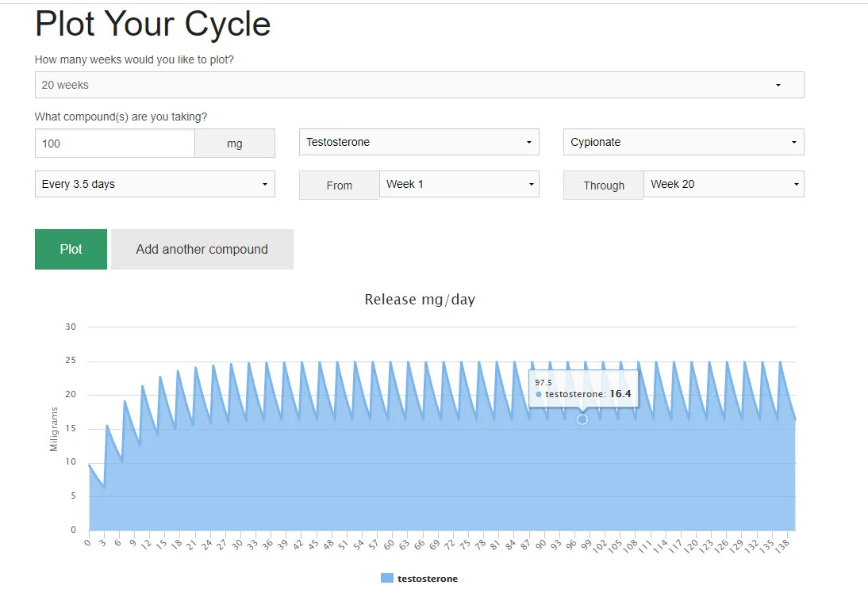This screenshot has width=868, height=593.
Task: Toggle the testosterone series via legend label
Action: coord(428,579)
